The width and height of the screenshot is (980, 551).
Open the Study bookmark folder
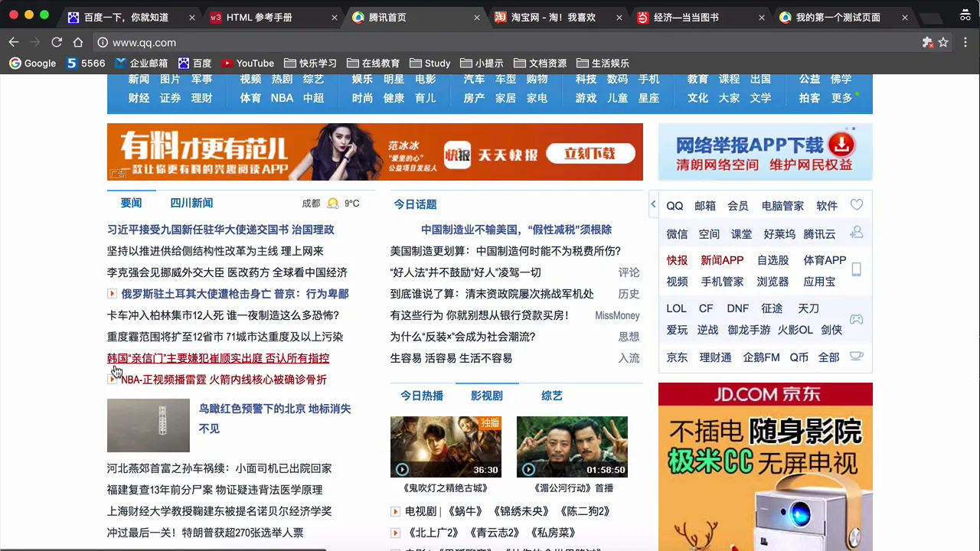pyautogui.click(x=430, y=64)
